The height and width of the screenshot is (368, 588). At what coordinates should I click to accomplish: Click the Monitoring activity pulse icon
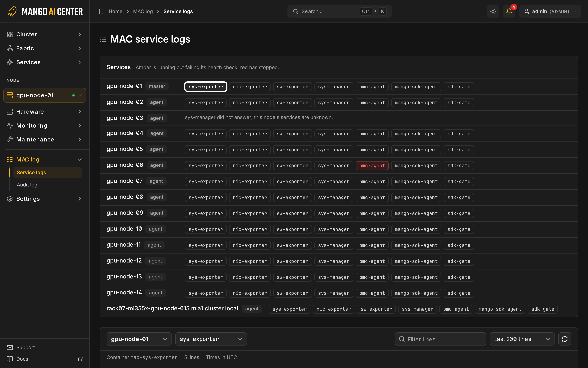coord(10,125)
